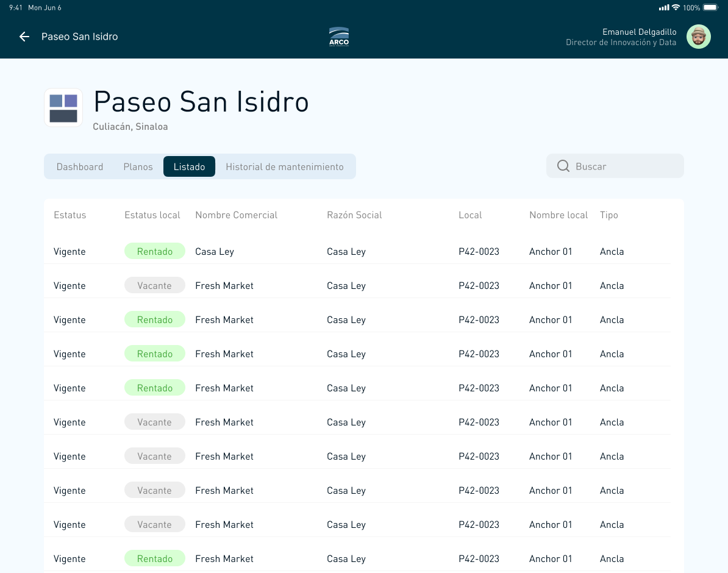The width and height of the screenshot is (728, 573).
Task: Check the battery icon in status bar
Action: [711, 7]
